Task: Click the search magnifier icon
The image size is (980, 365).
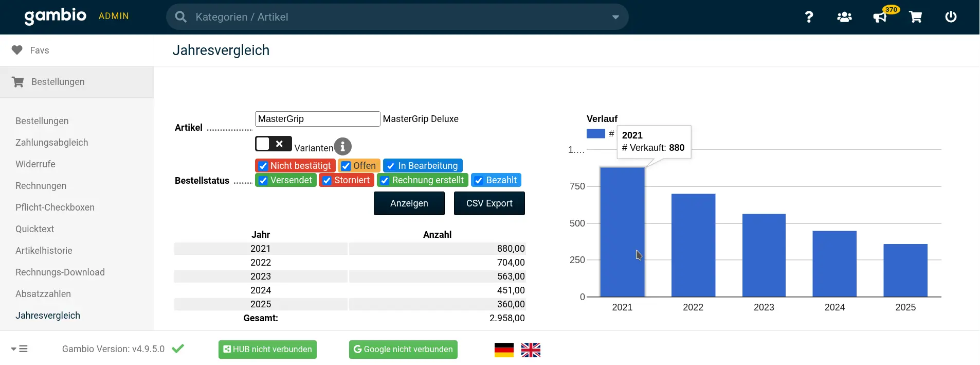Action: 180,17
